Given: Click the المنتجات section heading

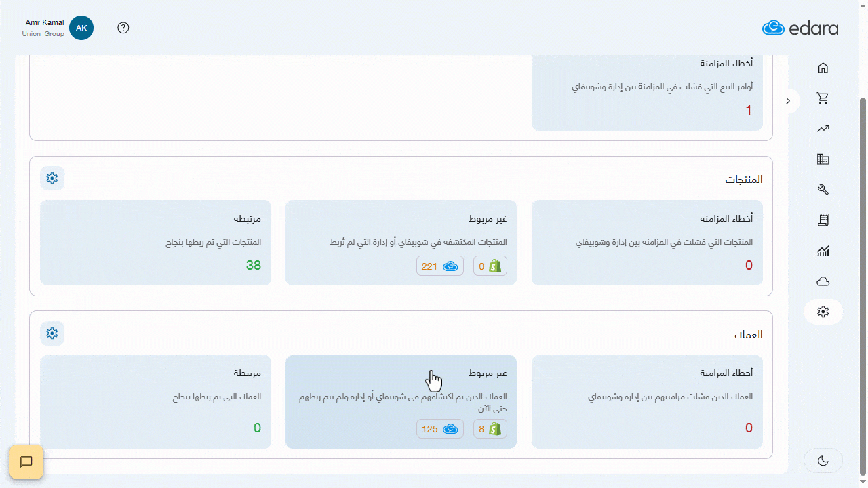Looking at the screenshot, I should [x=744, y=180].
